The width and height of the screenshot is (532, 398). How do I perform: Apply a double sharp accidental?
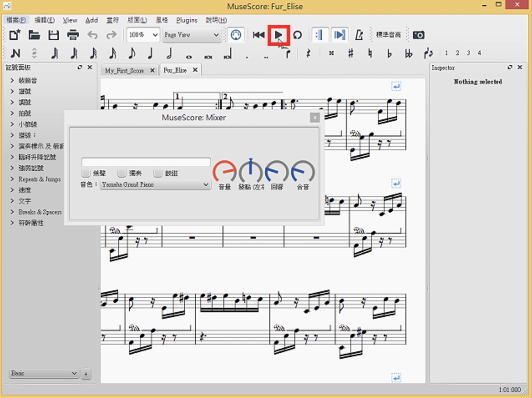[331, 53]
